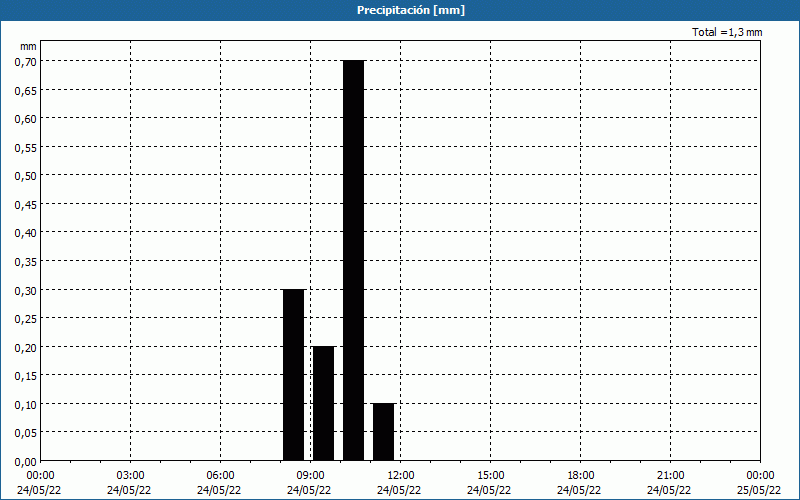Viewport: 800px width, 500px height.
Task: Click the 0,10 mm bar before 12:00
Action: point(384,432)
